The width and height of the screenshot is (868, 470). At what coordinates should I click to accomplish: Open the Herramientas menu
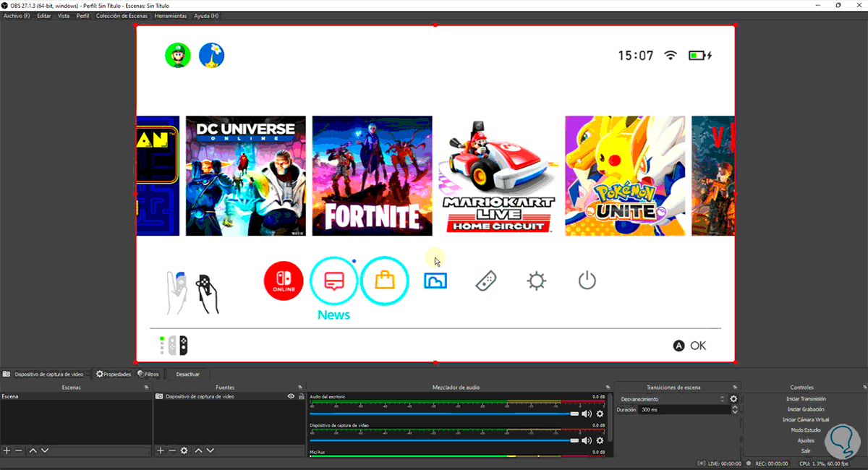pyautogui.click(x=170, y=16)
